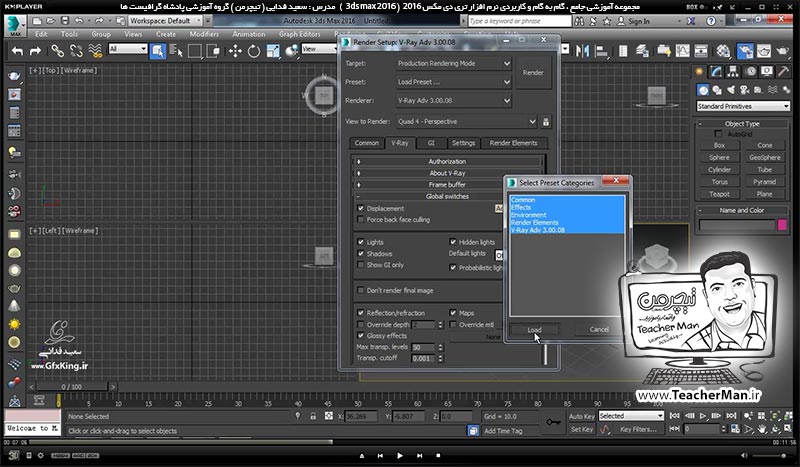Click the KMPlayer playback progress bar
This screenshot has width=800, height=467.
[x=400, y=442]
